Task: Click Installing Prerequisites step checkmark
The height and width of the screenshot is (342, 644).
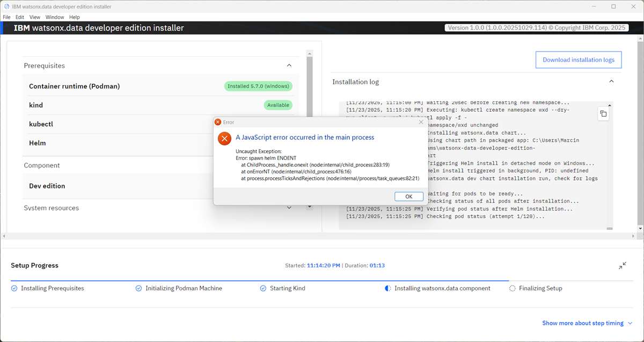Action: pos(14,288)
